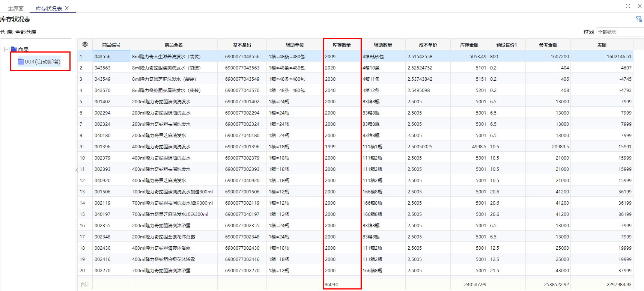644x291 pixels.
Task: Sort by 商品全名 column header
Action: click(x=174, y=45)
